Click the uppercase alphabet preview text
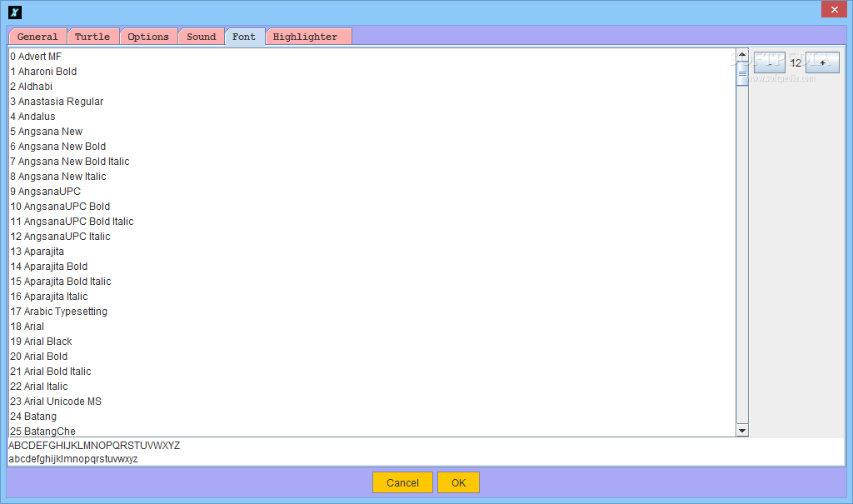The width and height of the screenshot is (853, 504). tap(94, 445)
